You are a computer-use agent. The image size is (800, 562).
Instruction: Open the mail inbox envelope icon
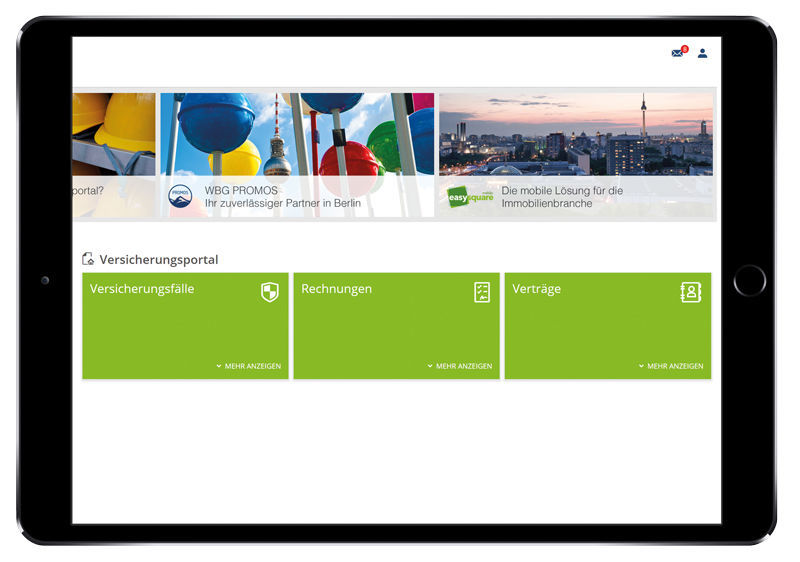click(677, 53)
